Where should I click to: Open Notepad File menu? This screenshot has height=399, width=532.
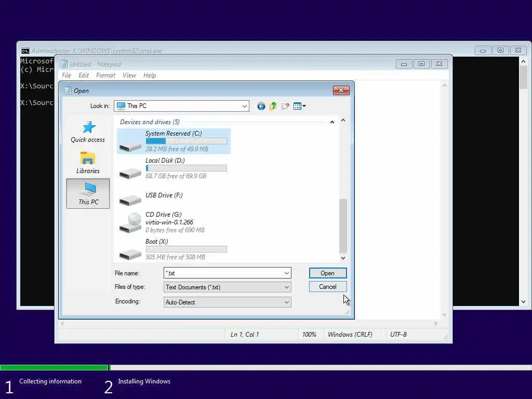66,75
